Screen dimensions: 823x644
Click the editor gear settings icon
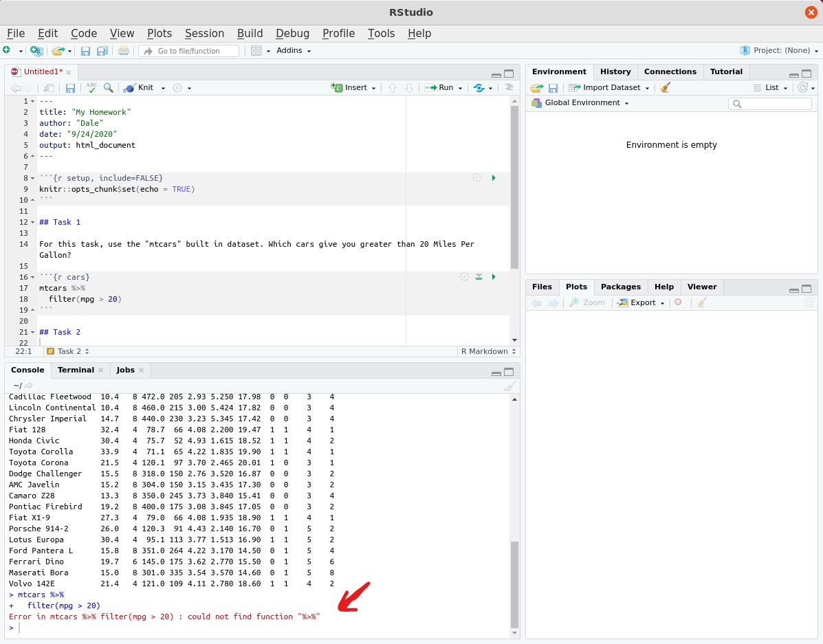[x=177, y=88]
